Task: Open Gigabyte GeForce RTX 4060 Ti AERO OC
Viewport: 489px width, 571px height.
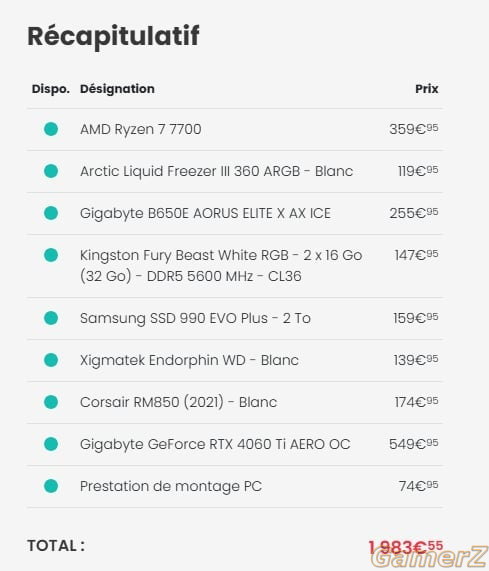Action: [x=215, y=444]
